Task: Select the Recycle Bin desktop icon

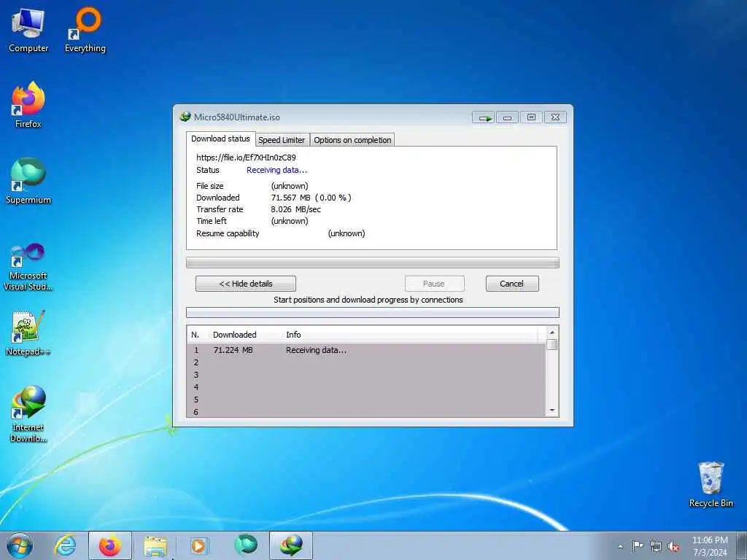Action: click(x=711, y=485)
